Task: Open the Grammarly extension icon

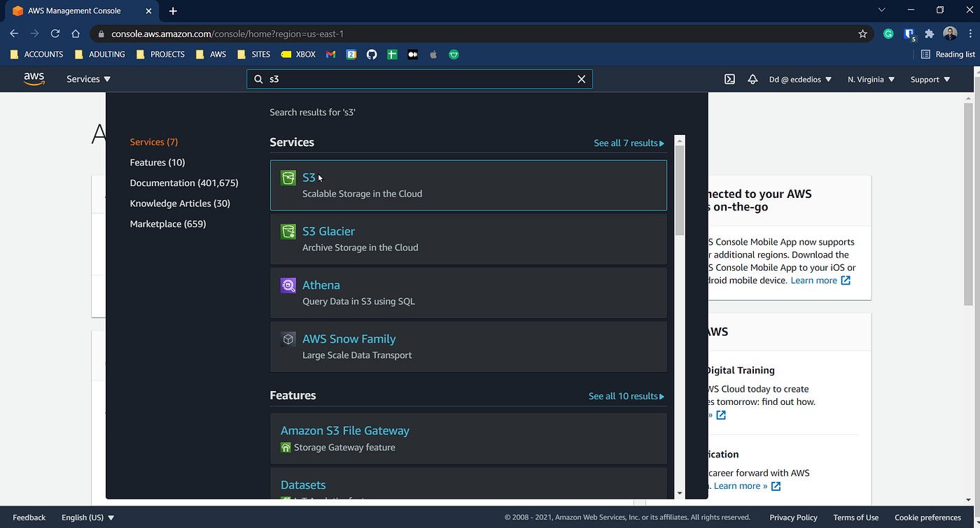Action: click(x=888, y=34)
